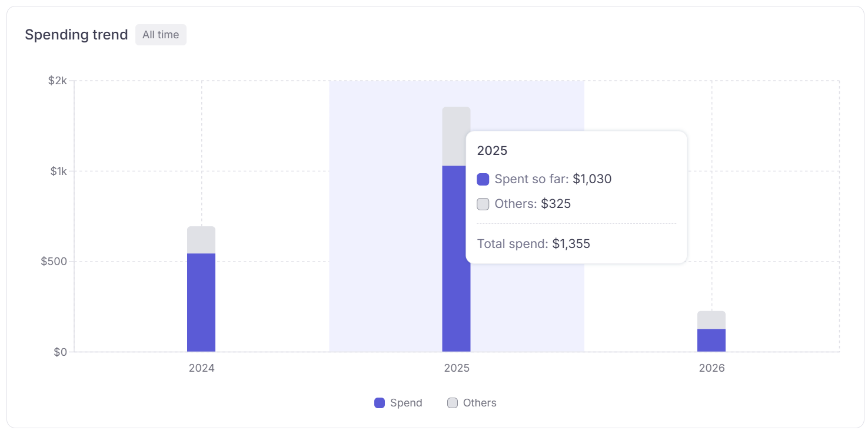Click the Spending trend title
This screenshot has width=868, height=430.
pyautogui.click(x=77, y=35)
